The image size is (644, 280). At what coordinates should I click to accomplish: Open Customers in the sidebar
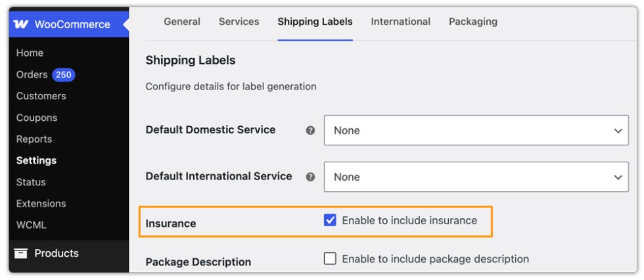(x=41, y=96)
